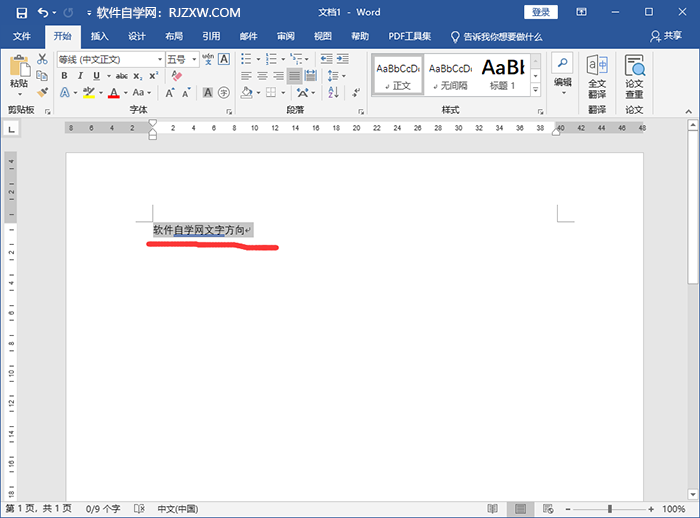Click the selected text 软件自学网文字方向
The height and width of the screenshot is (518, 700).
pos(199,230)
